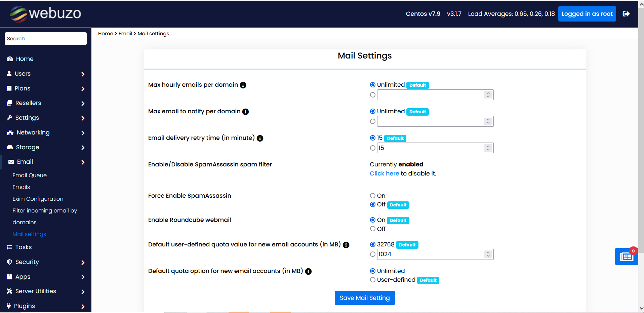Open Emails submenu item
The width and height of the screenshot is (644, 313).
pos(21,187)
